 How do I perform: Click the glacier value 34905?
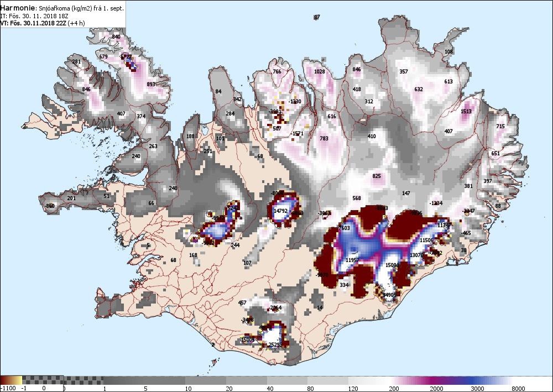389,295
